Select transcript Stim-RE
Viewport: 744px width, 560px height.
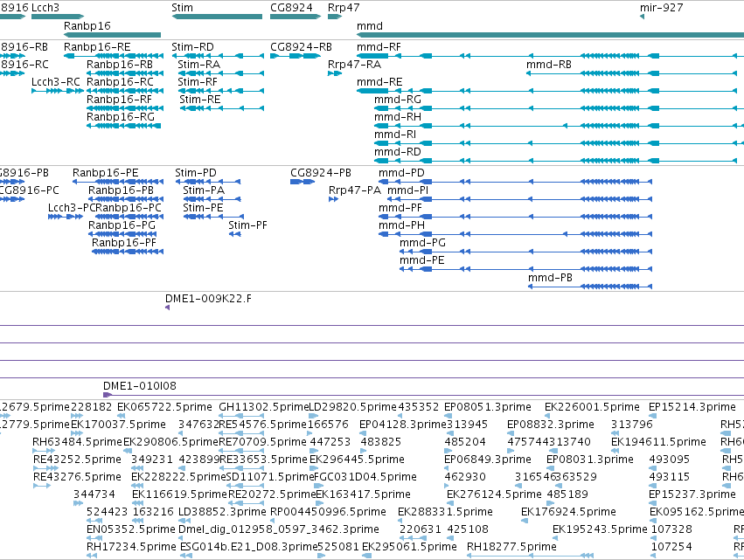pos(200,100)
